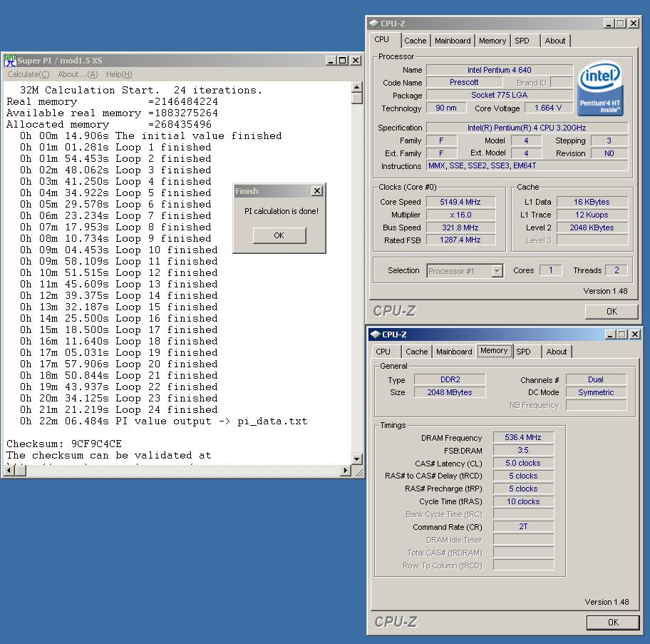Click the Intel Pentium 4 HT logo
The width and height of the screenshot is (650, 644).
(600, 88)
